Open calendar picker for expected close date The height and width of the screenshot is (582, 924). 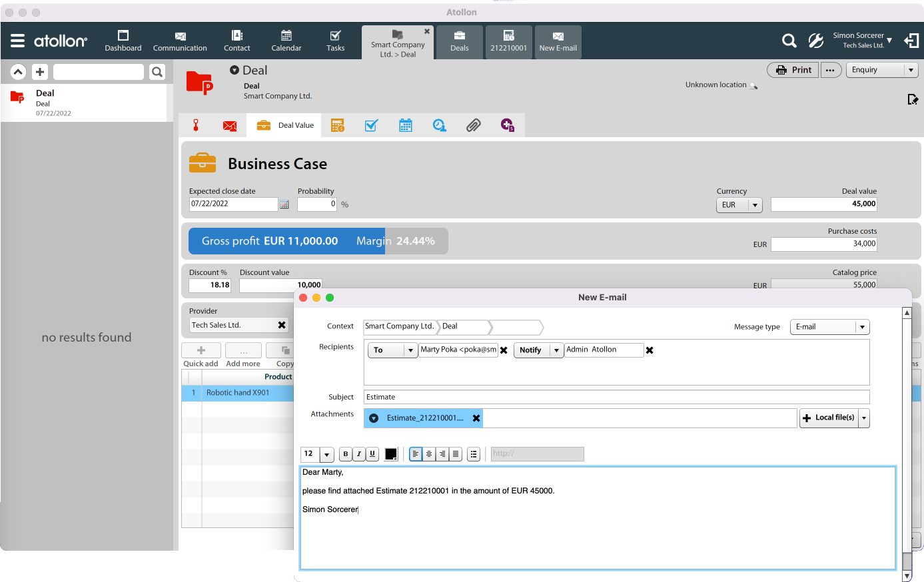tap(284, 204)
